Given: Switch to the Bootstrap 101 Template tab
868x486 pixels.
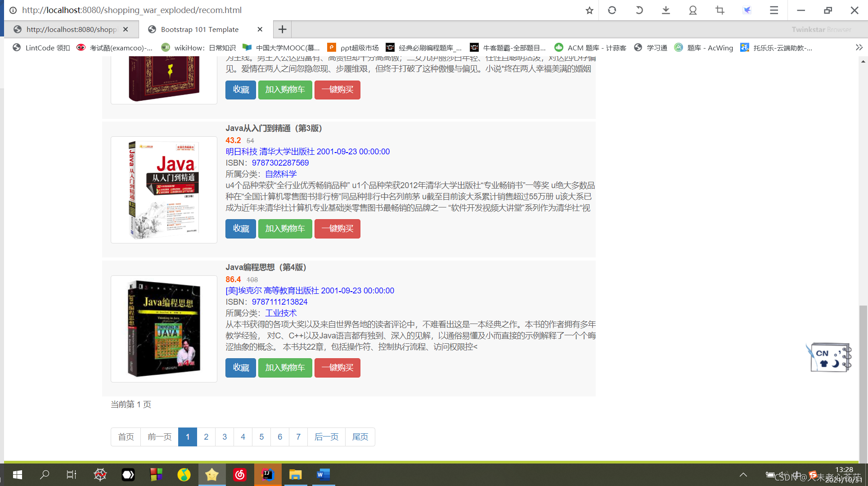Looking at the screenshot, I should pos(200,29).
